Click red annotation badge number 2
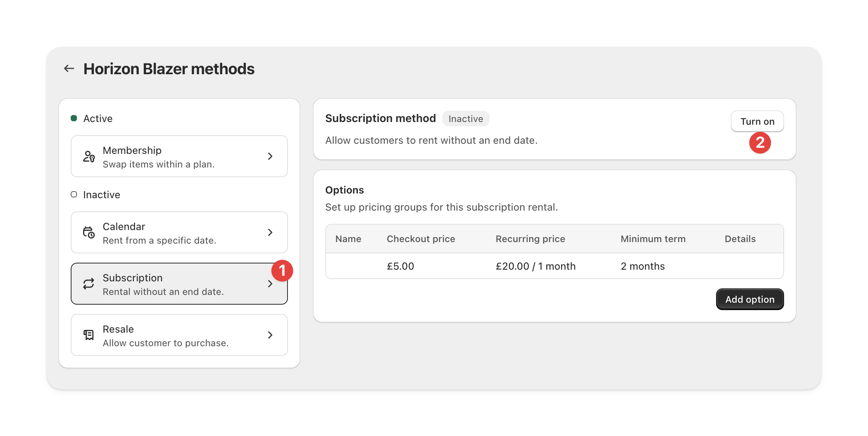 pos(760,143)
